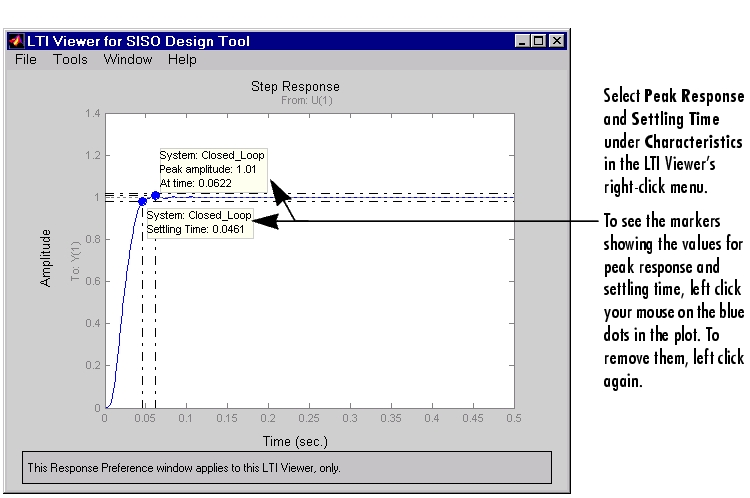Open the Window menu
The width and height of the screenshot is (750, 498).
pyautogui.click(x=128, y=59)
